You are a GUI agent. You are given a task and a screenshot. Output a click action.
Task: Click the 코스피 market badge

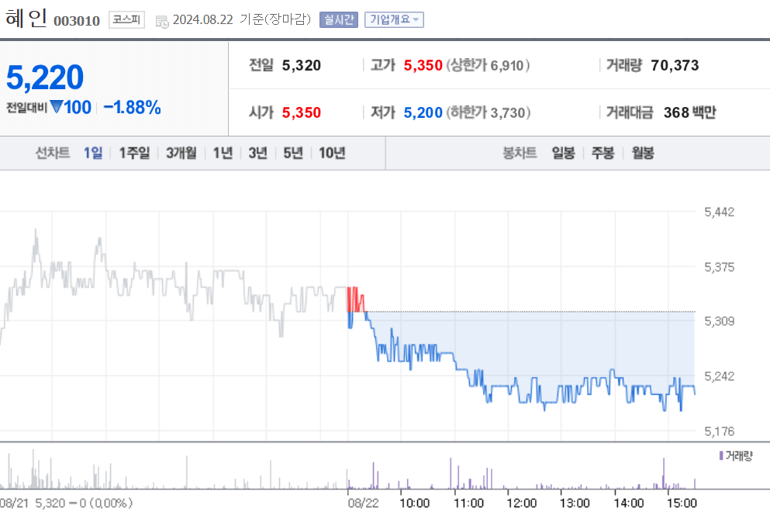click(x=126, y=19)
